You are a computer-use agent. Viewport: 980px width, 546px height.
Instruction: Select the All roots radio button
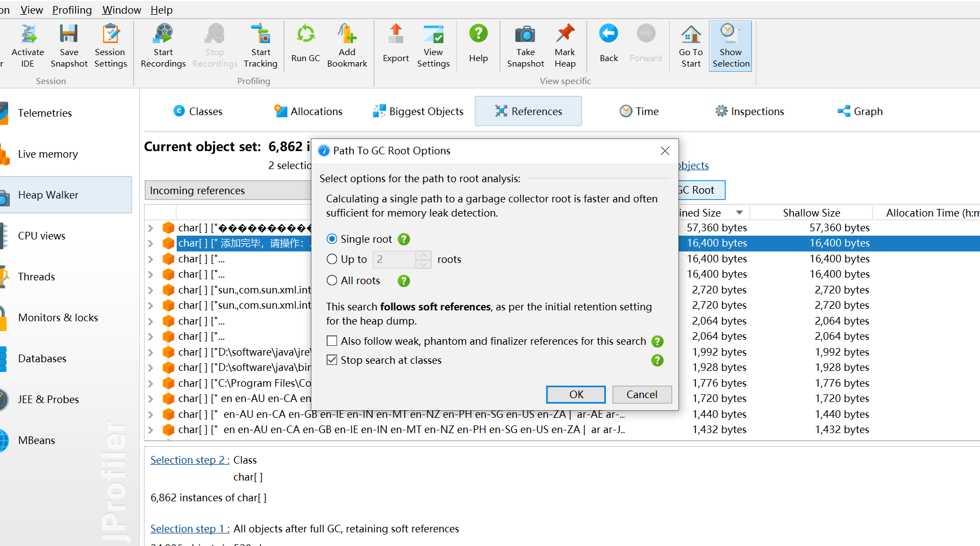coord(332,280)
